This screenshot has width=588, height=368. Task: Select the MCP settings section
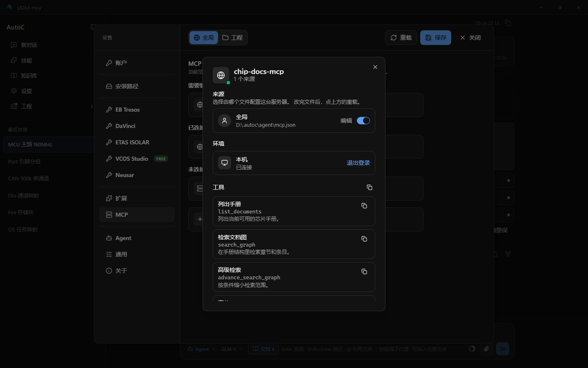(137, 215)
